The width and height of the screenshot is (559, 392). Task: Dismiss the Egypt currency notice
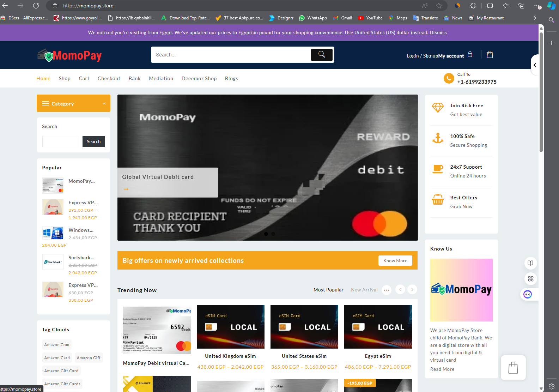438,32
